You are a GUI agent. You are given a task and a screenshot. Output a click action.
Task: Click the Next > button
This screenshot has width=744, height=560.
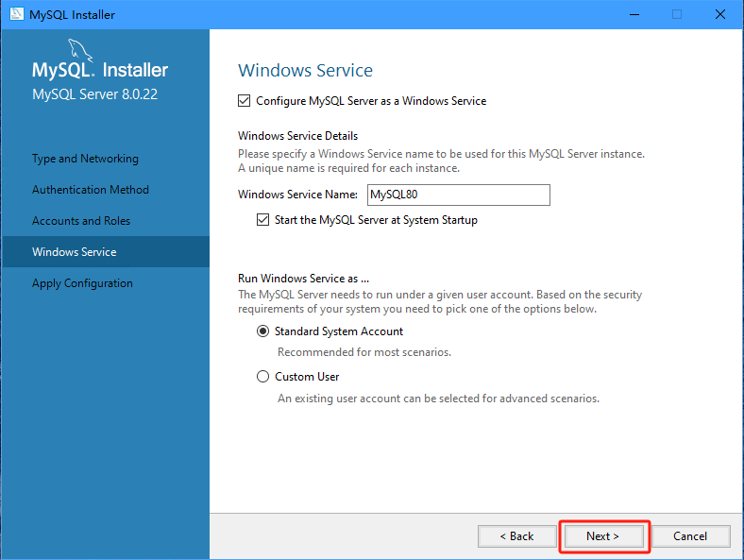tap(602, 536)
